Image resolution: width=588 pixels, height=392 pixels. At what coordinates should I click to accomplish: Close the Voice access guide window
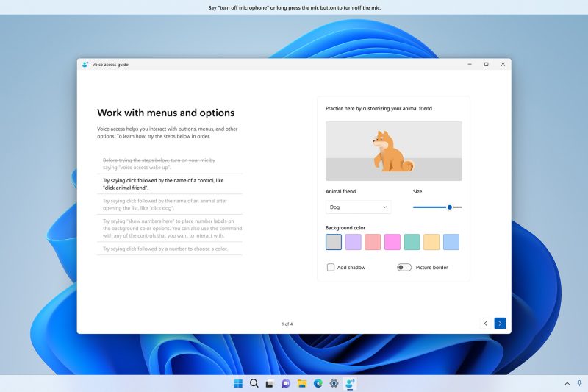click(x=503, y=65)
